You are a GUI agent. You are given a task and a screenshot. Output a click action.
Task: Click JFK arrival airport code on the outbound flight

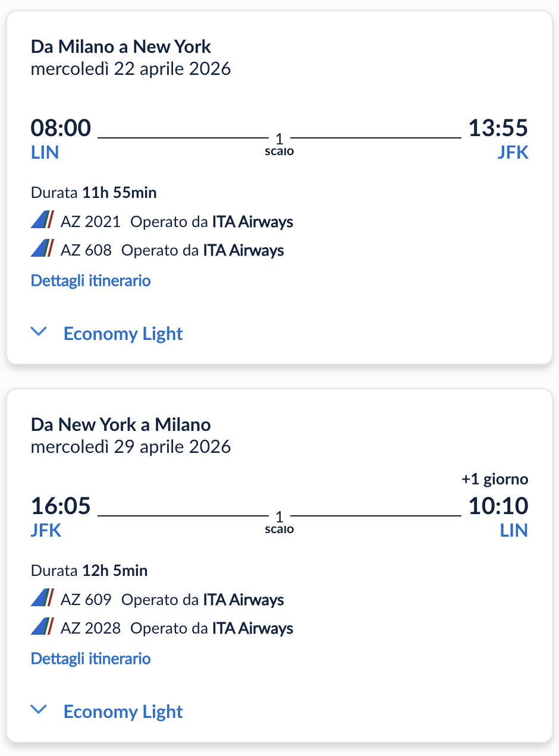(513, 152)
